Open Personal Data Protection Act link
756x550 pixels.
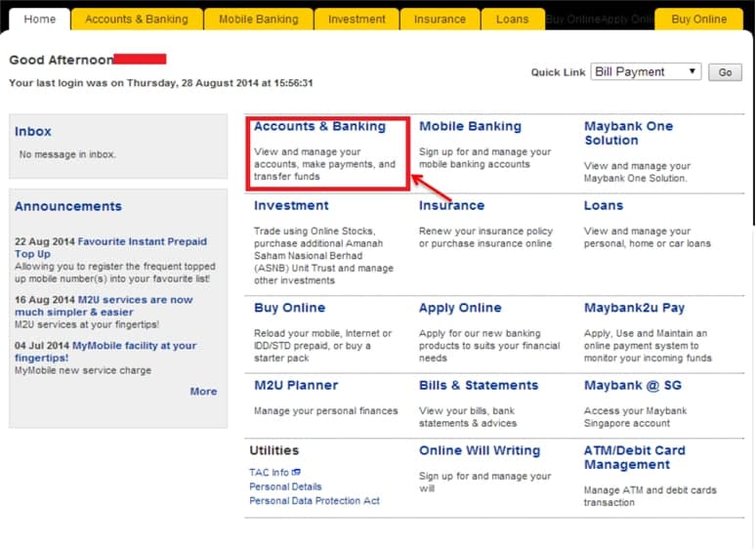click(x=315, y=501)
